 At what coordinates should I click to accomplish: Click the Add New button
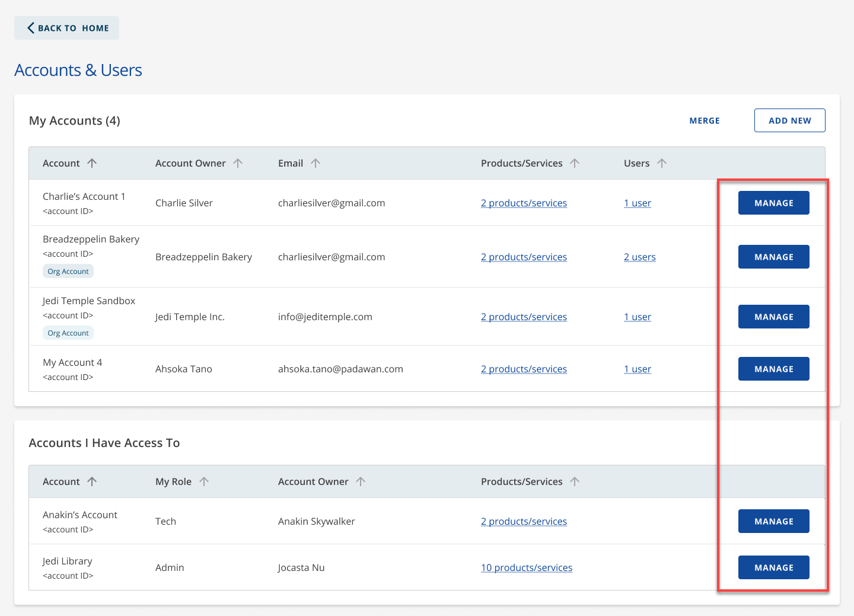(790, 120)
